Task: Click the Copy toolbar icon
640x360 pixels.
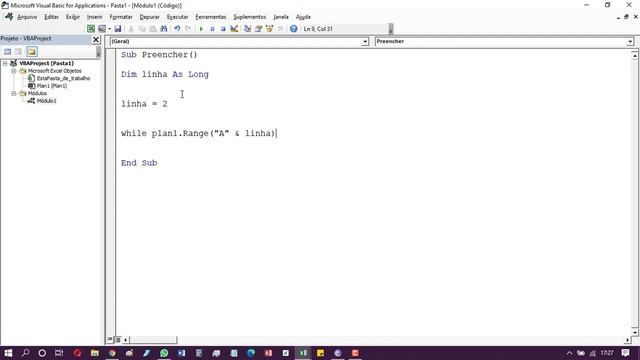Action: coord(142,29)
